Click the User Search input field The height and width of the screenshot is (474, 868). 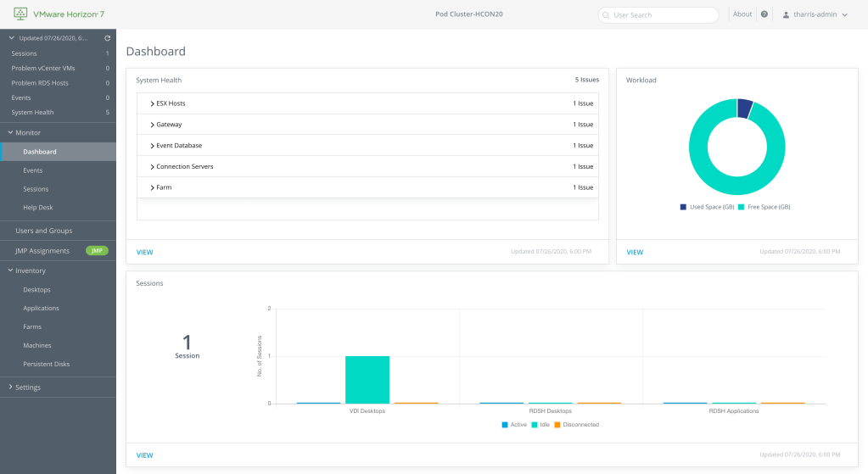tap(662, 15)
